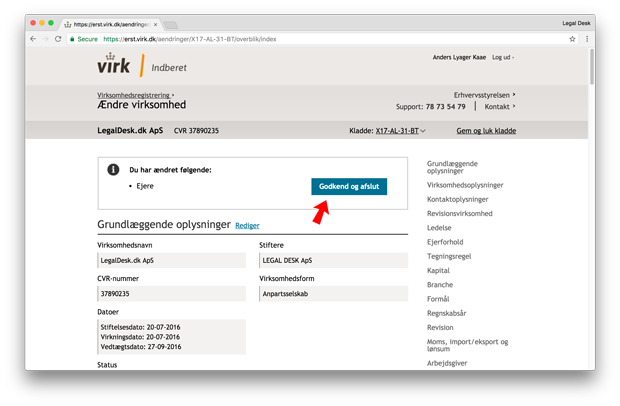Go to Revisionsvirksomhed in side menu
The image size is (620, 406).
(459, 213)
